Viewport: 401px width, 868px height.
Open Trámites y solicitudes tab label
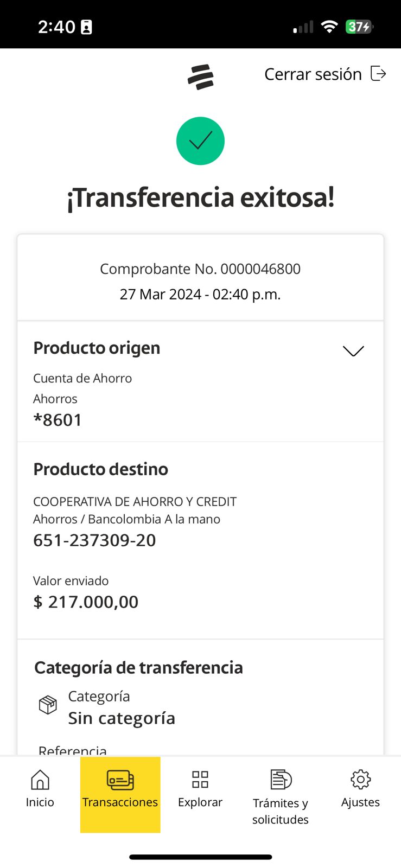click(281, 811)
